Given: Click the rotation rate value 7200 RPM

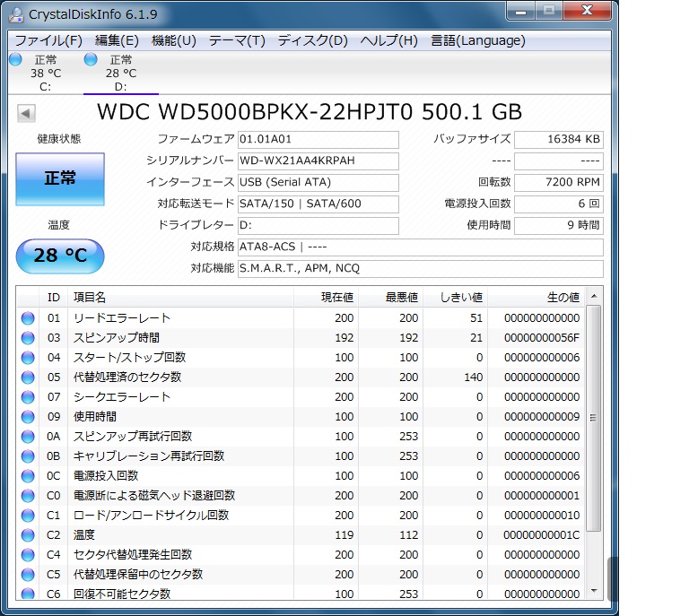Looking at the screenshot, I should click(x=559, y=183).
